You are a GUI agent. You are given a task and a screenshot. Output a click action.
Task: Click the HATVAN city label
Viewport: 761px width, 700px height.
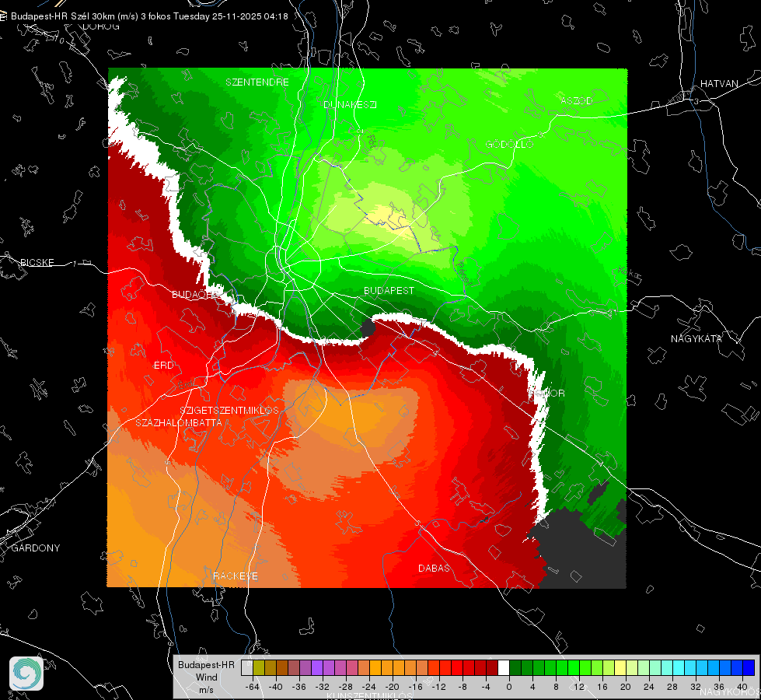click(719, 83)
